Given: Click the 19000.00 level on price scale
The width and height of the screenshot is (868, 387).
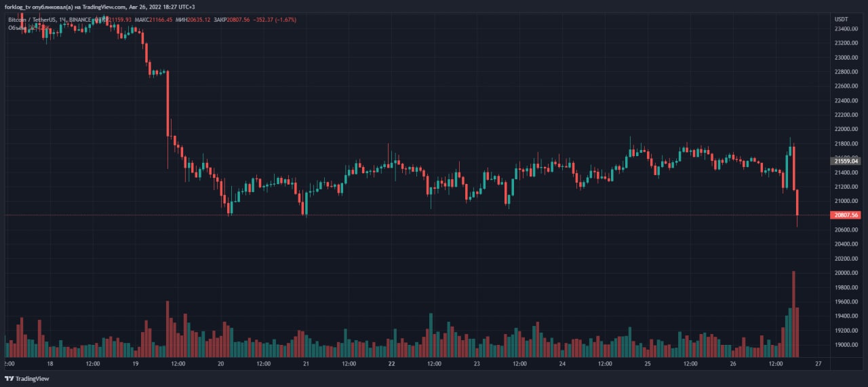Looking at the screenshot, I should tap(846, 345).
